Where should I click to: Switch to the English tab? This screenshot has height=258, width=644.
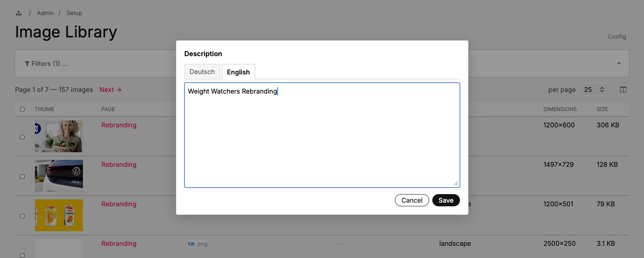[x=239, y=72]
